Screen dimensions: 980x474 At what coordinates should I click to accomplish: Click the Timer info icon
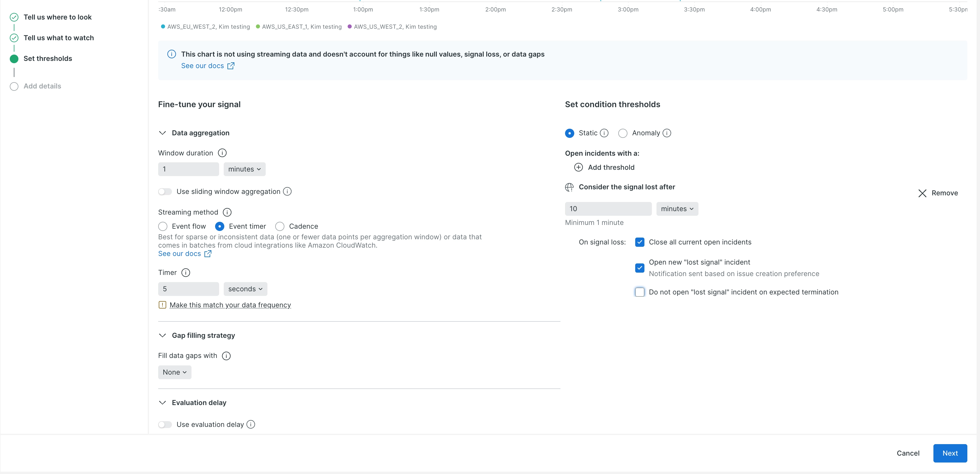click(x=186, y=273)
